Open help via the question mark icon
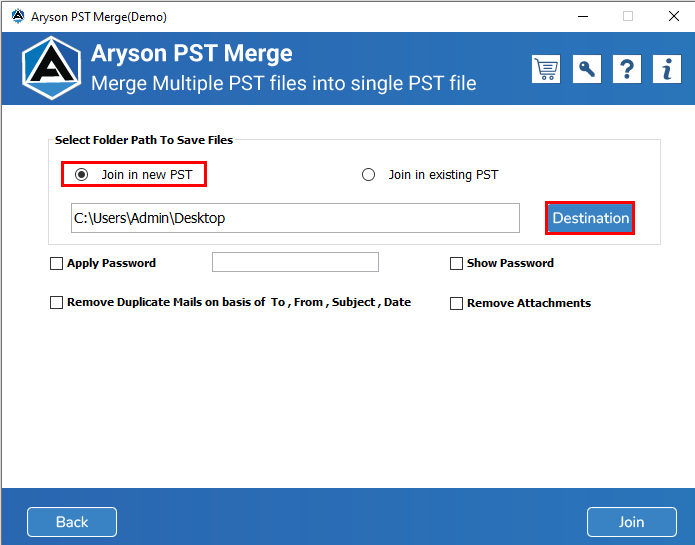The height and width of the screenshot is (545, 695). pos(626,69)
